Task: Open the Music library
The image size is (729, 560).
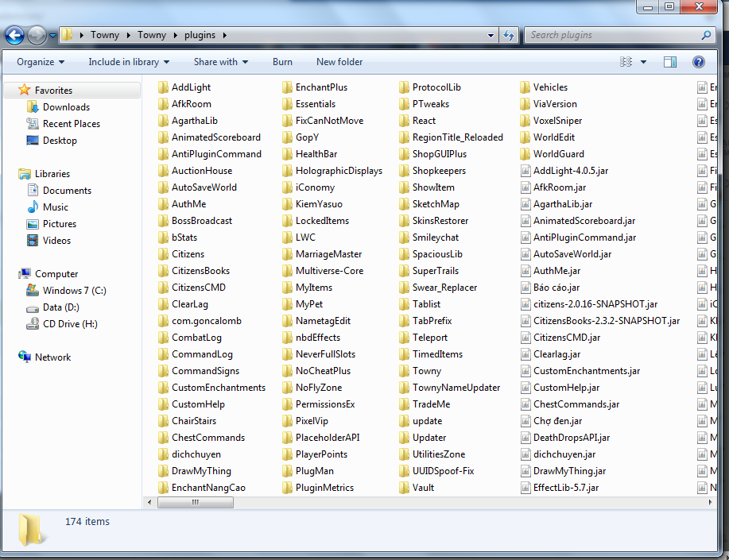Action: coord(56,207)
